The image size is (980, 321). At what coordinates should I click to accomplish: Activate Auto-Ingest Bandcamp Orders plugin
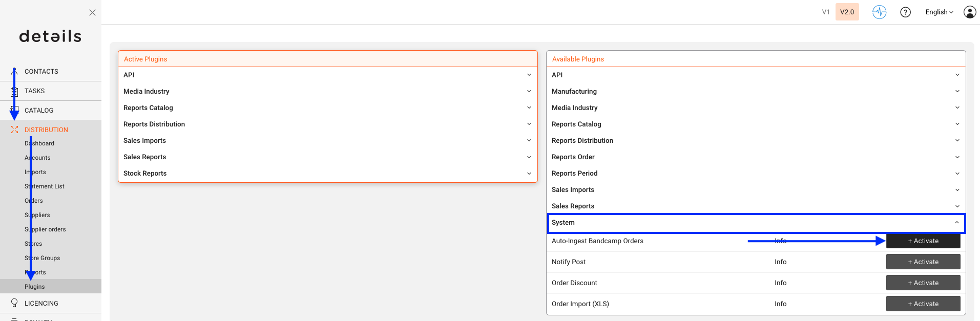tap(923, 241)
